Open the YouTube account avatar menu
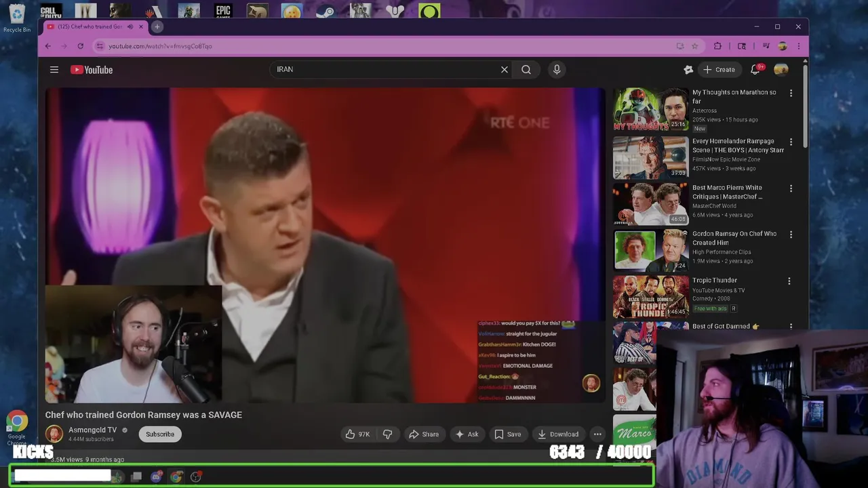 pyautogui.click(x=781, y=69)
